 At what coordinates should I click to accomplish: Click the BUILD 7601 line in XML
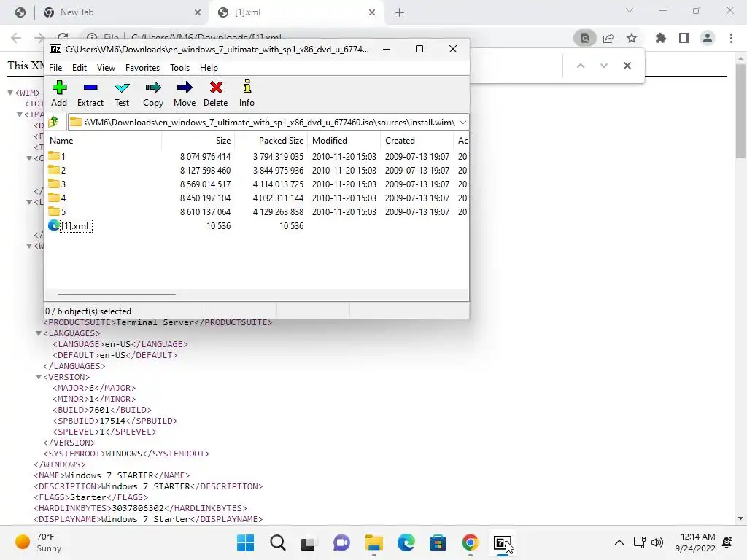[x=102, y=410]
